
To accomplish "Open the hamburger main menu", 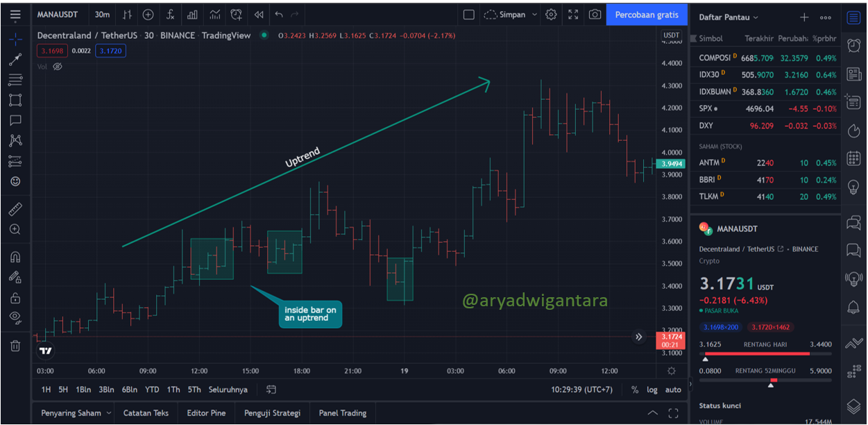I will click(x=15, y=14).
